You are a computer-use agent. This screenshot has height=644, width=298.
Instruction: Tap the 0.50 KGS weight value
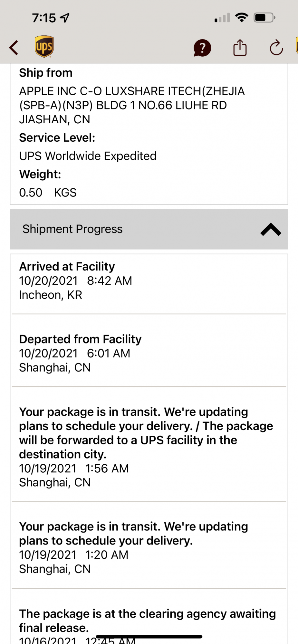pos(48,193)
